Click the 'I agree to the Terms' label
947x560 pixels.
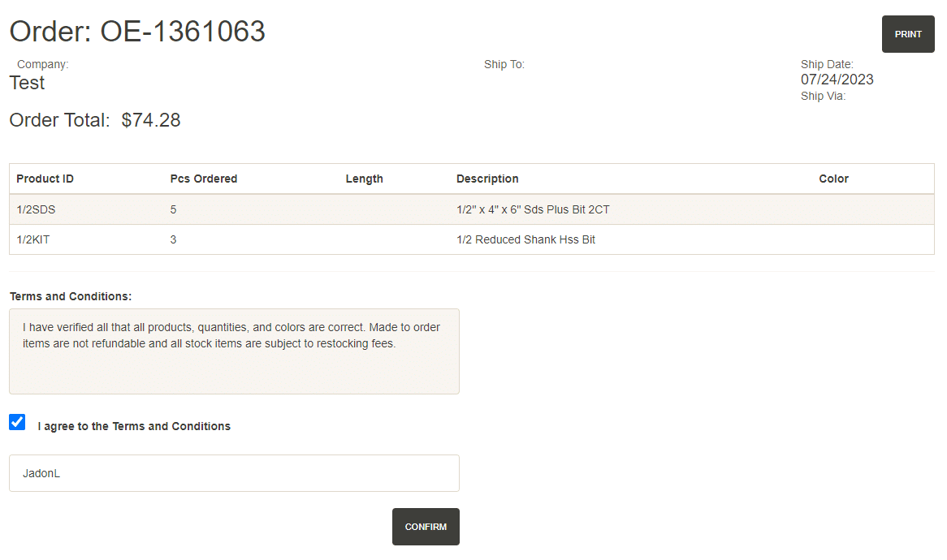pos(134,426)
